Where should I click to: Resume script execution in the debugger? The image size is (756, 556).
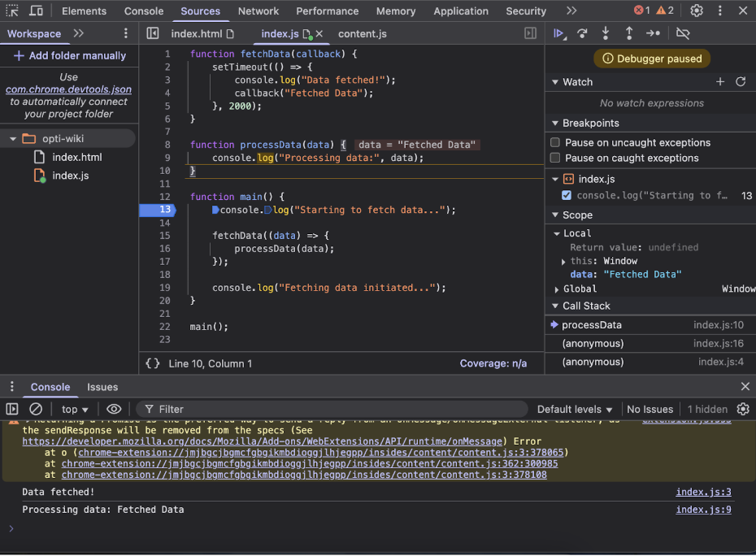tap(558, 33)
